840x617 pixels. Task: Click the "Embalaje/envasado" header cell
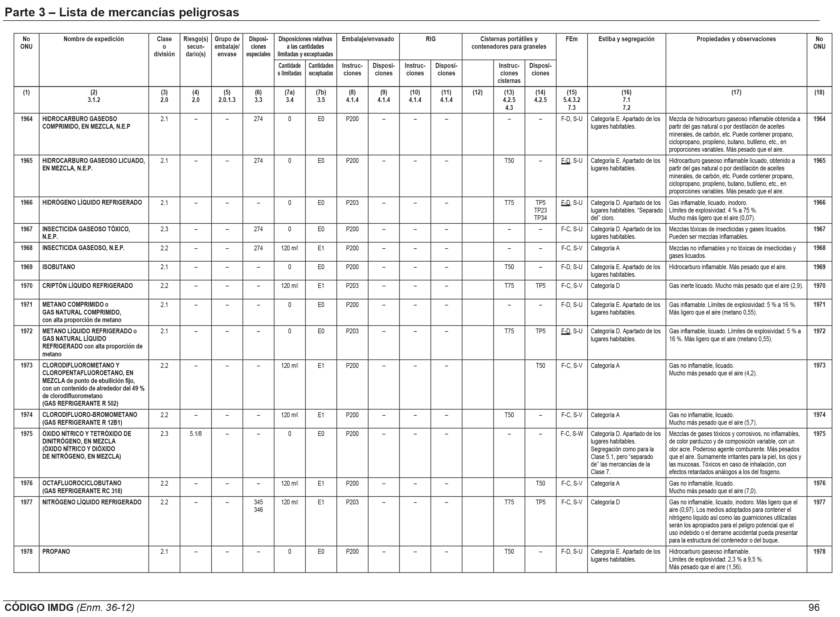pos(368,39)
